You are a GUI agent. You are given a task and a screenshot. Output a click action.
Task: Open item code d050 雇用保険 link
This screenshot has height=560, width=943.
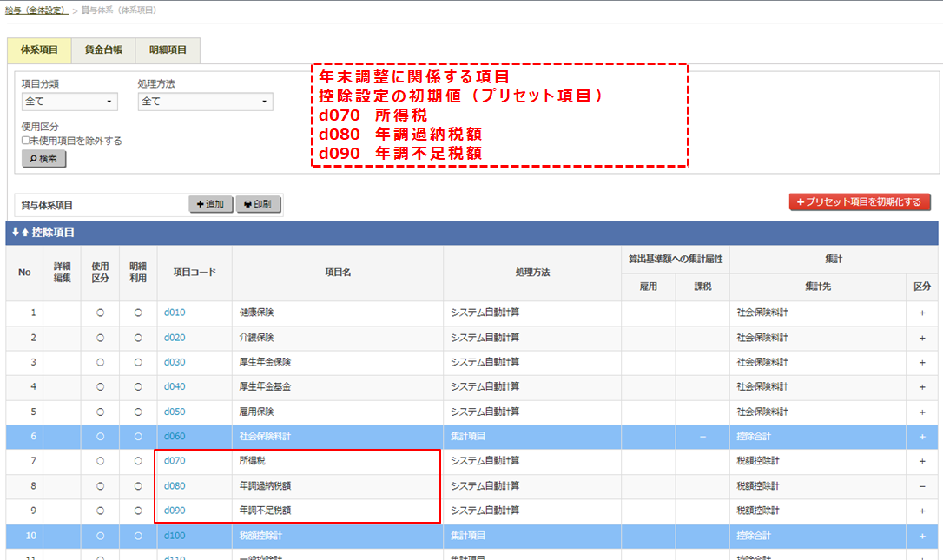(x=175, y=412)
